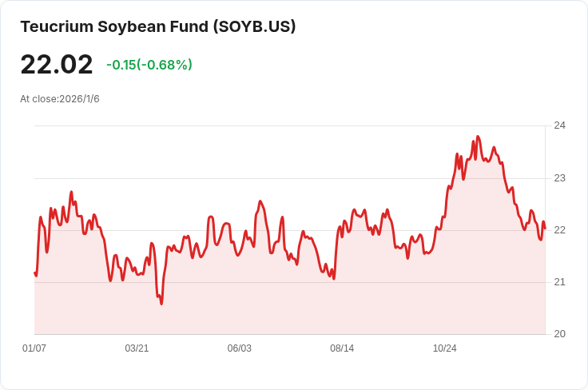Click the 23 price axis label
The width and height of the screenshot is (588, 390).
[559, 177]
